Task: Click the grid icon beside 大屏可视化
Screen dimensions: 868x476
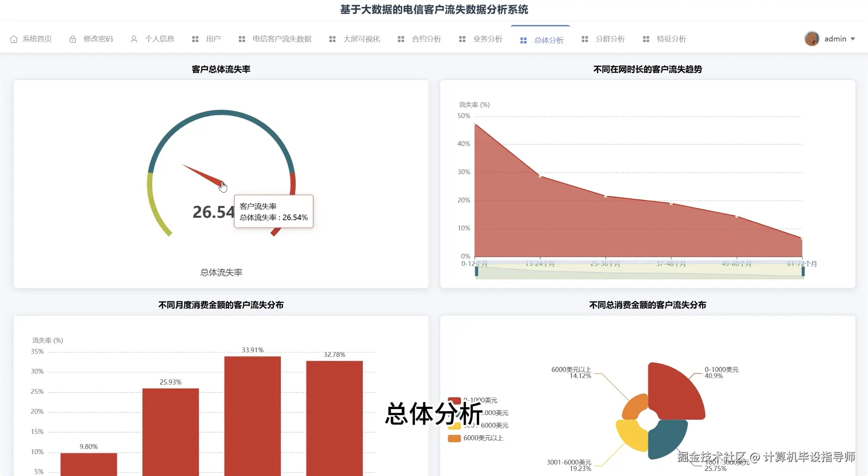Action: [x=332, y=39]
